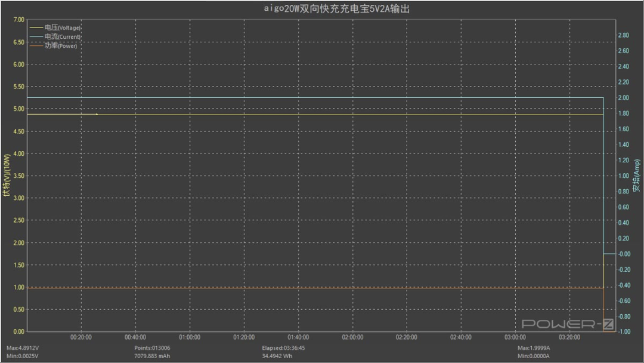Click the Points:013006 readout
The image size is (644, 363).
(152, 348)
